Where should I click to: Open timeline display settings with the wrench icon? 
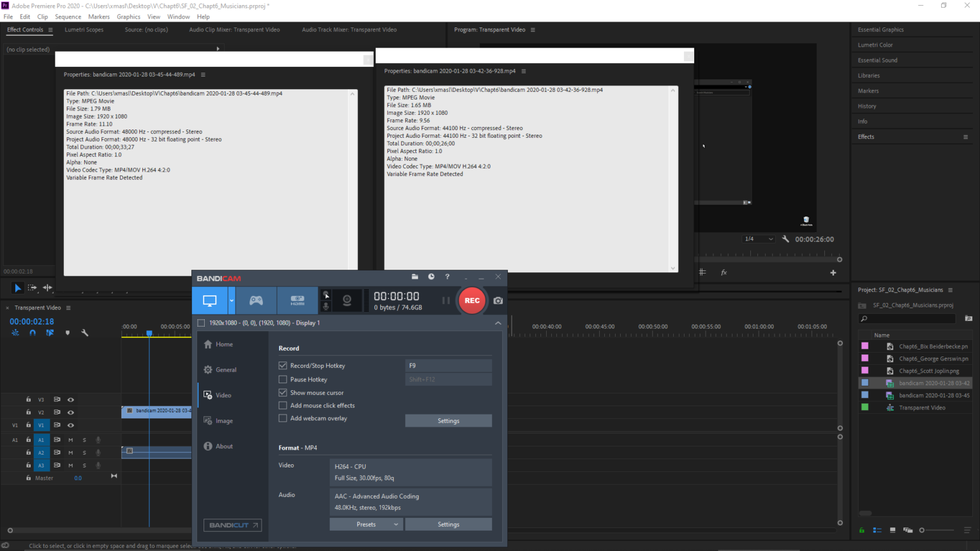[85, 332]
